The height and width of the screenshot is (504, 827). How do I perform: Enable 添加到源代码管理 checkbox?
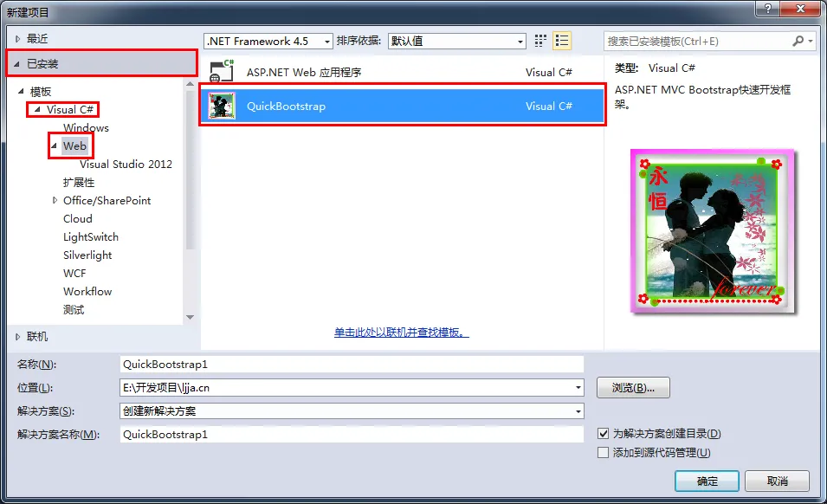click(x=604, y=452)
